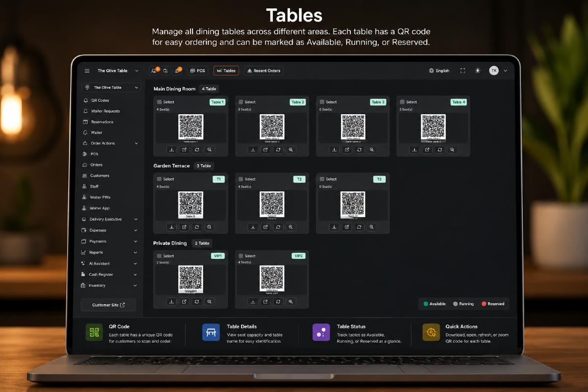Image resolution: width=588 pixels, height=392 pixels.
Task: Click the fullscreen toggle icon in header
Action: coord(463,71)
